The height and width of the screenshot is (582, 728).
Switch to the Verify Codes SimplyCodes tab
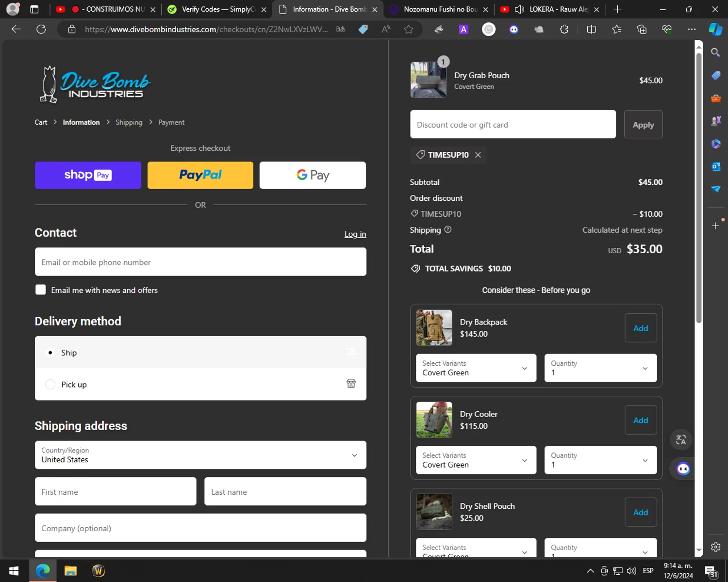pos(216,9)
